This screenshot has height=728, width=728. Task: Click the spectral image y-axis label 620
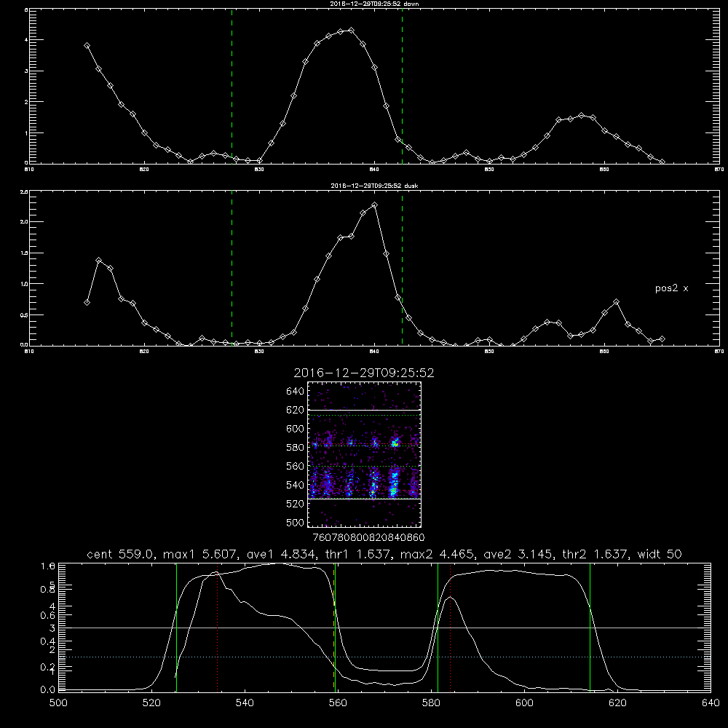tap(296, 410)
